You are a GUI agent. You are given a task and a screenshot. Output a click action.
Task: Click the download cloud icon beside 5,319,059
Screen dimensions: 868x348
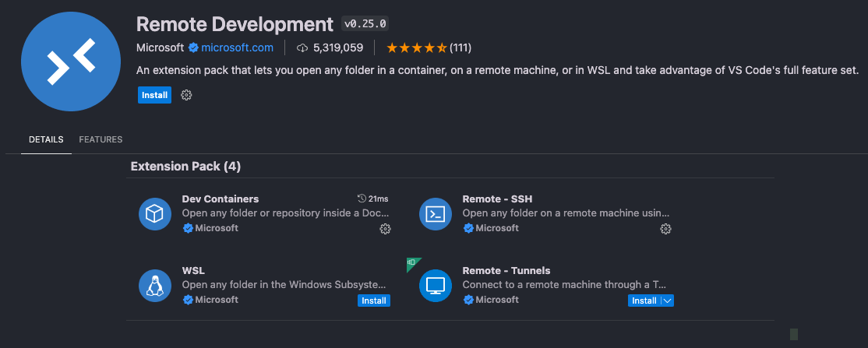coord(302,48)
